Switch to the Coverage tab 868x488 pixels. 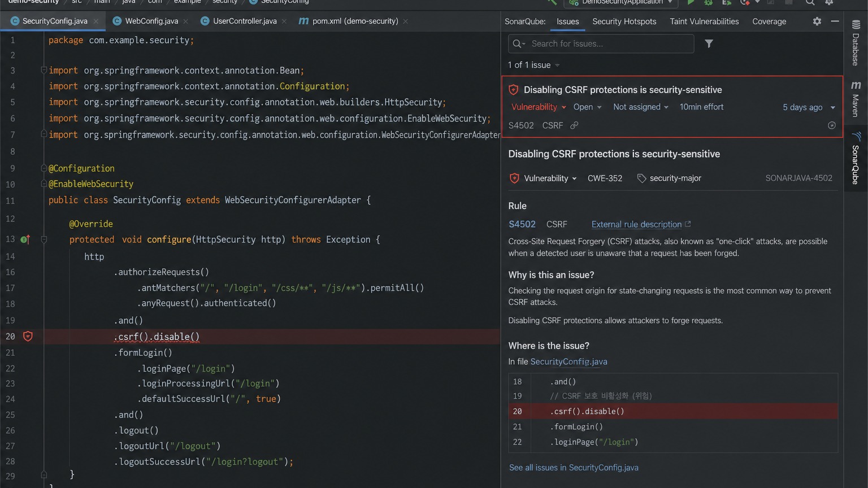click(x=769, y=21)
